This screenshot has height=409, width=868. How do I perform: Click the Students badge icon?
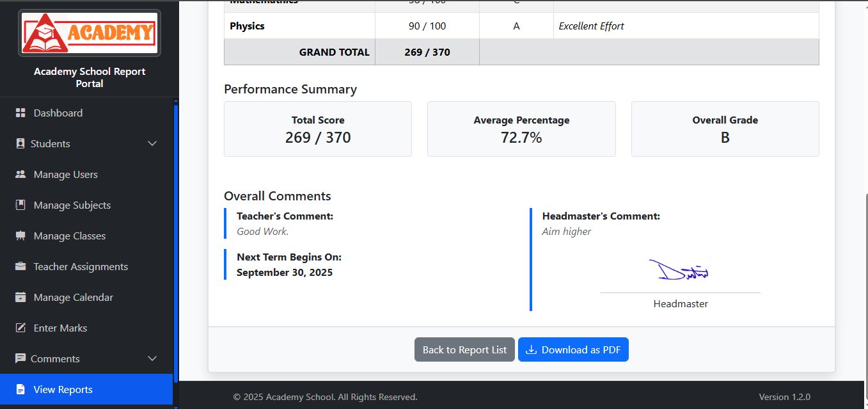(x=20, y=143)
